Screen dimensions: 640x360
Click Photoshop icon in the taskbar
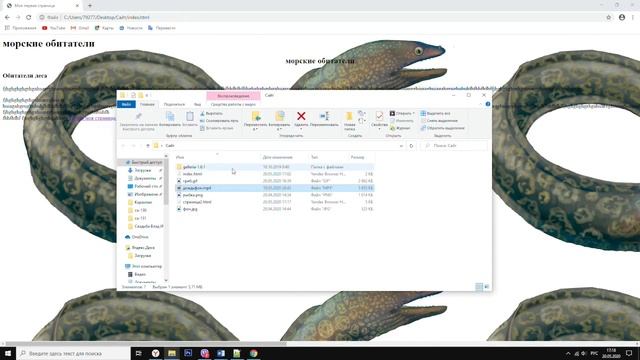point(188,353)
